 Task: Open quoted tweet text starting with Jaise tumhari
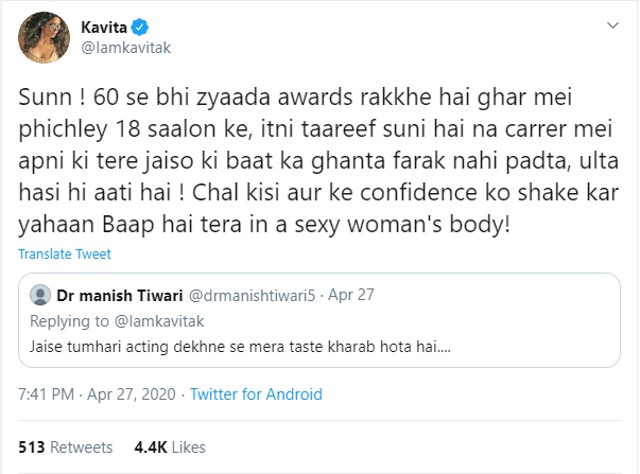click(240, 347)
